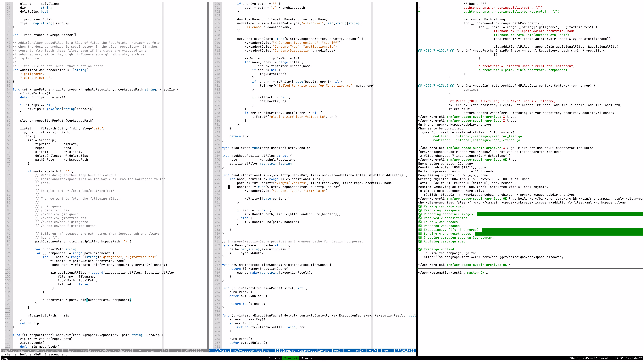Click 'return mux' on line 934
Viewport: 644px width, 362px height.
pyautogui.click(x=239, y=136)
